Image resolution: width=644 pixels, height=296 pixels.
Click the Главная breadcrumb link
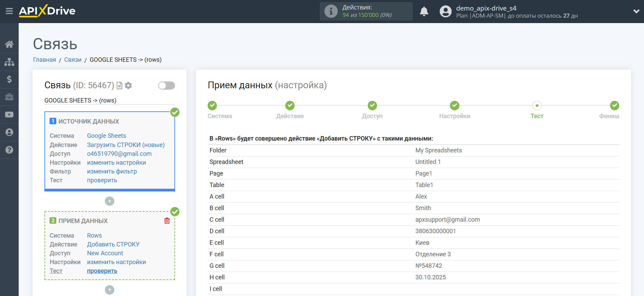tap(44, 60)
